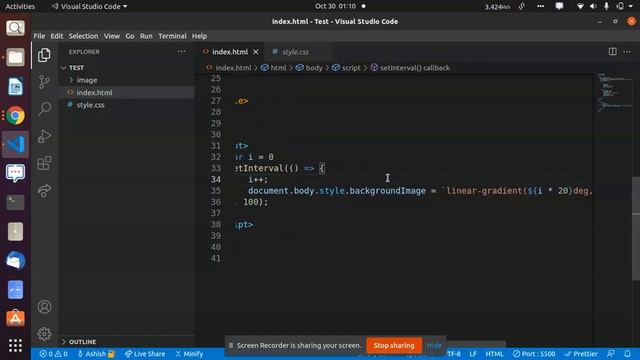Open the View menu
The width and height of the screenshot is (640, 360).
click(111, 36)
